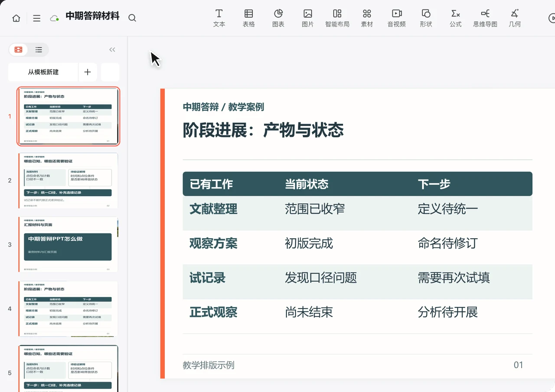Screen dimensions: 555x392
Task: Click the cell 命名待修订
Action: click(448, 243)
